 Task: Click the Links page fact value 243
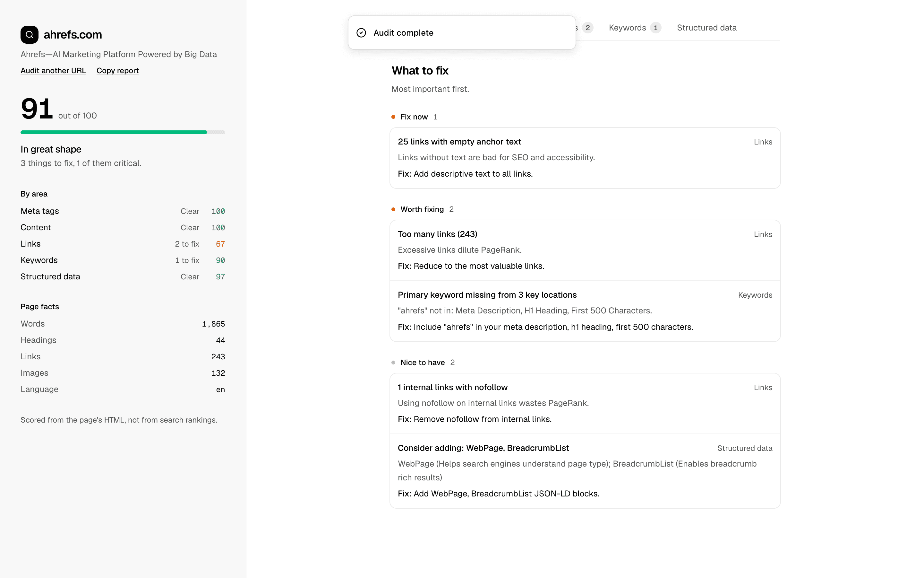pyautogui.click(x=218, y=357)
